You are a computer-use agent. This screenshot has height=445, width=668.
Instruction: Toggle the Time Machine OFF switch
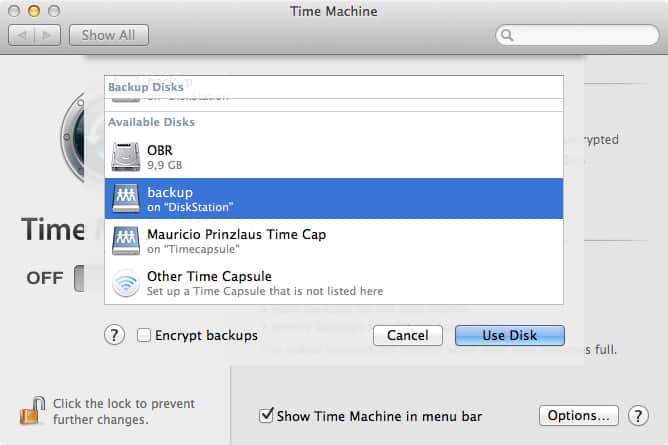click(80, 278)
